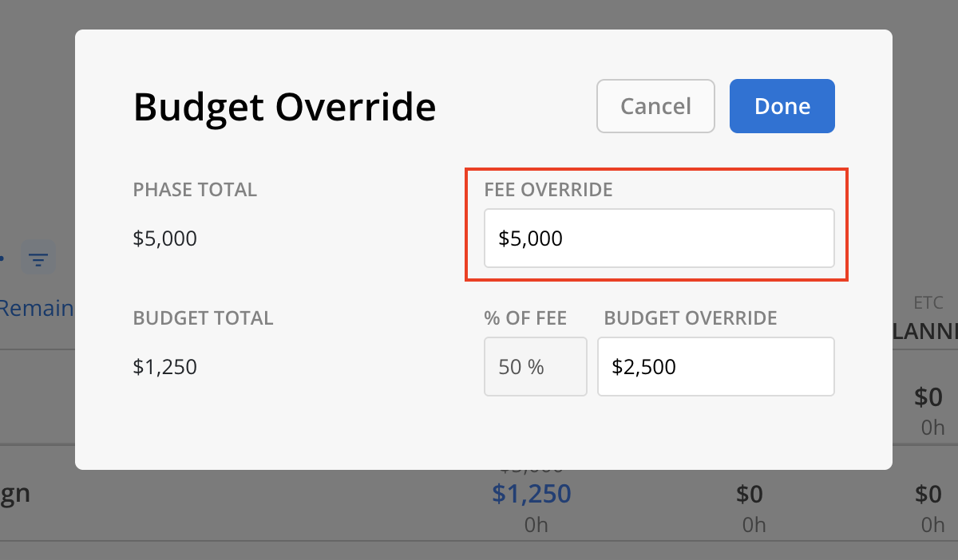Click the Budget Override dialog title
The image size is (958, 560).
pos(285,107)
